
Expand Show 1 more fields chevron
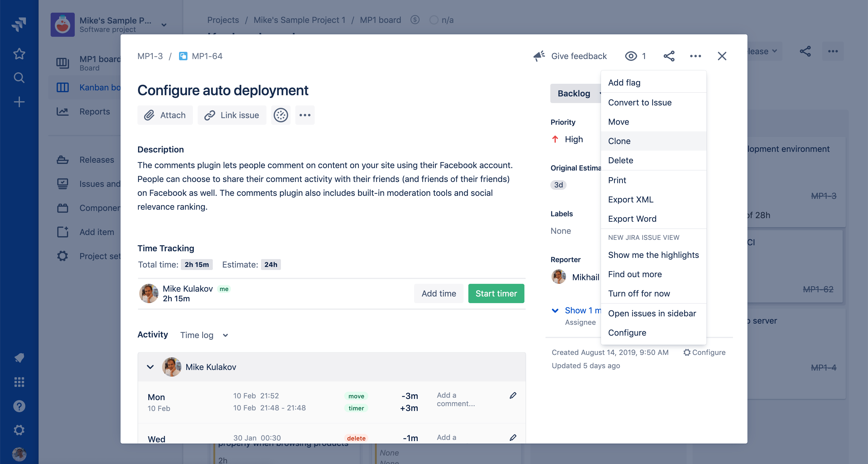pyautogui.click(x=555, y=310)
